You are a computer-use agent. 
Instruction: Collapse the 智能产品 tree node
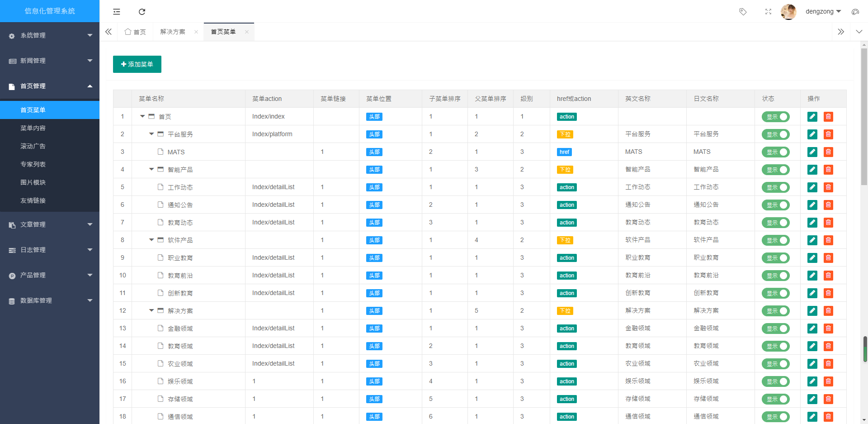(x=151, y=169)
